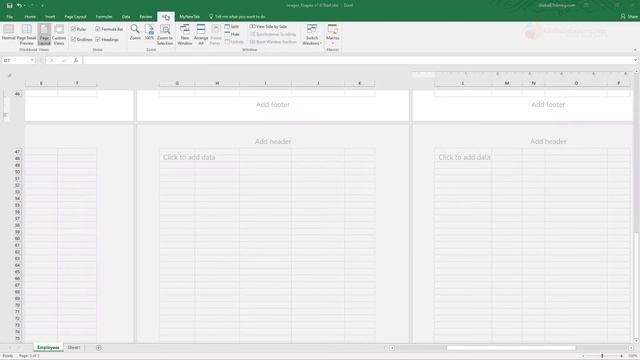Viewport: 640px width, 360px height.
Task: Split the worksheet window
Action: 232,27
